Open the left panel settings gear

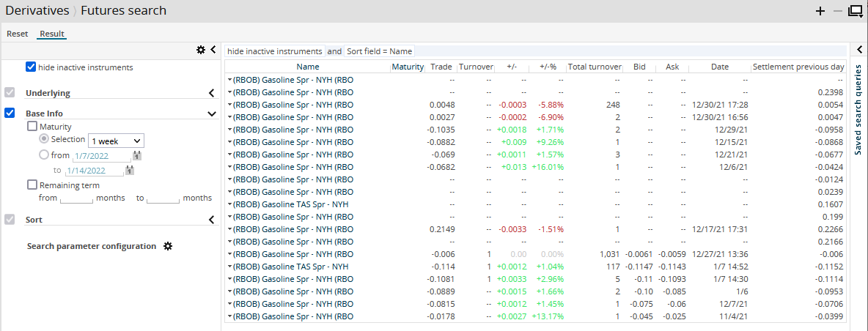[201, 50]
